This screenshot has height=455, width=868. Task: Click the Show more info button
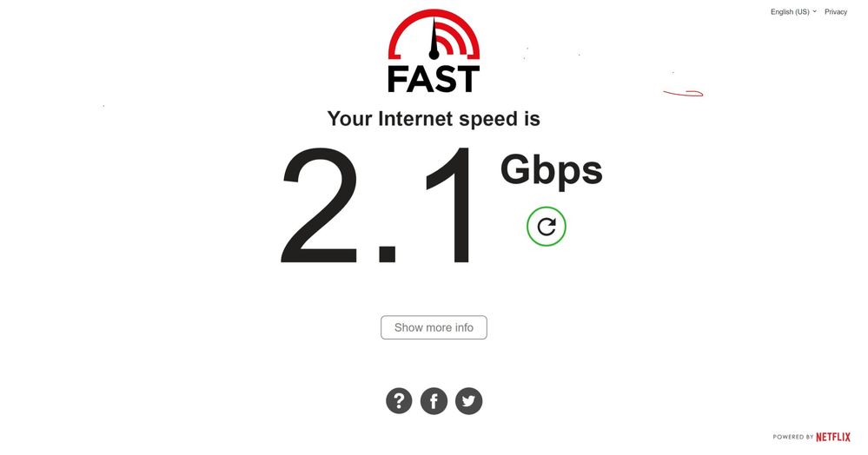tap(434, 327)
